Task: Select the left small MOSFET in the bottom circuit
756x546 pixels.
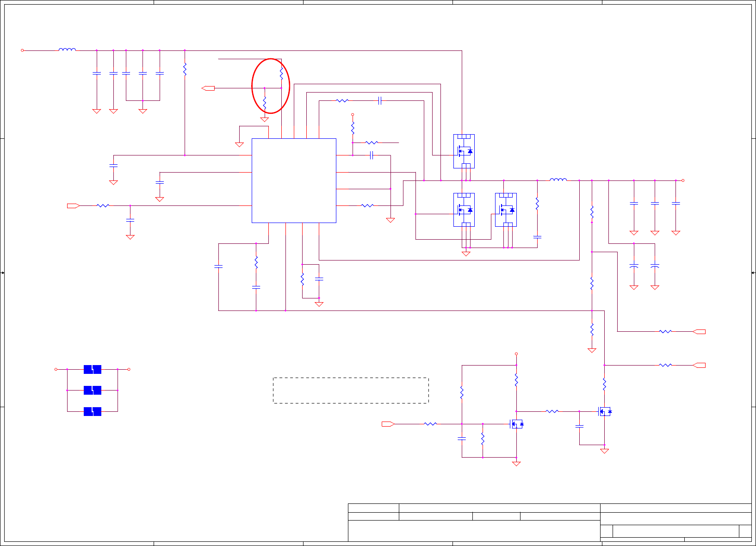Action: point(516,424)
